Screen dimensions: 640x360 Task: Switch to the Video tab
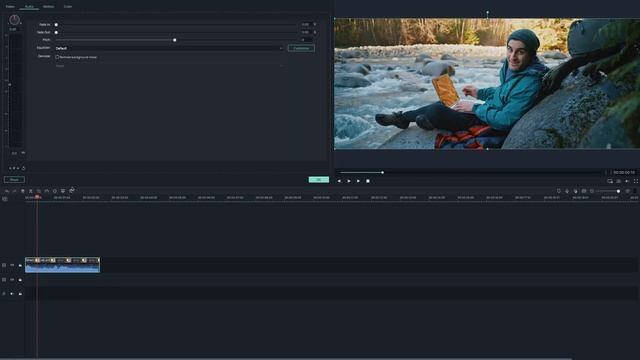[x=10, y=7]
